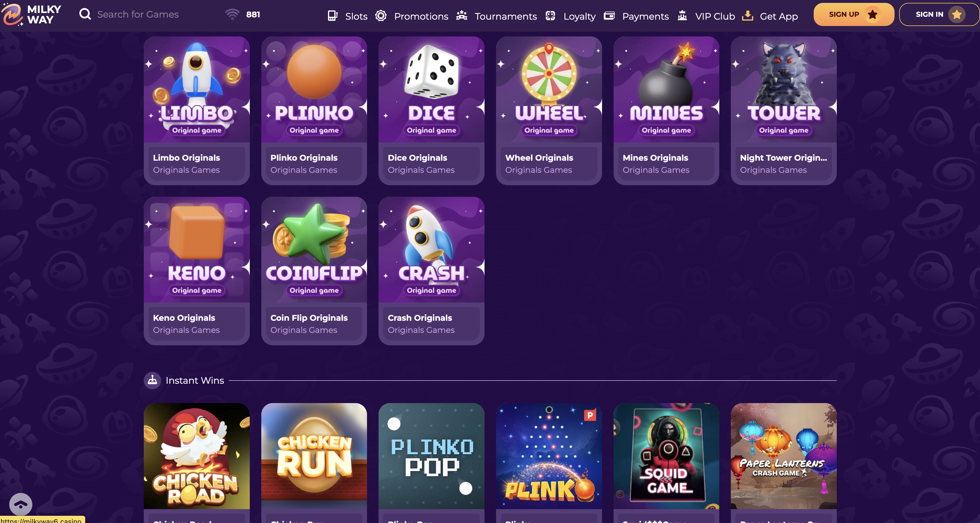Open the Mines Originals game thumbnail
This screenshot has width=980, height=523.
point(666,90)
